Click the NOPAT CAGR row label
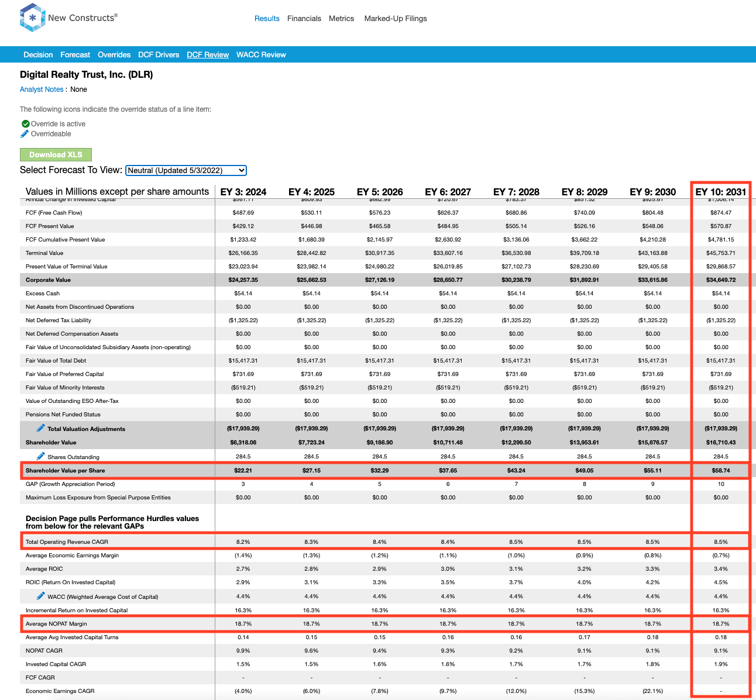 coord(44,651)
